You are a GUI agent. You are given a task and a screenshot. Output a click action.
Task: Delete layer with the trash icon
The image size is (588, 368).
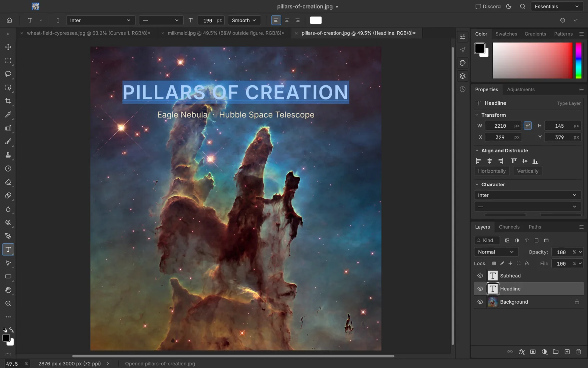pyautogui.click(x=578, y=352)
